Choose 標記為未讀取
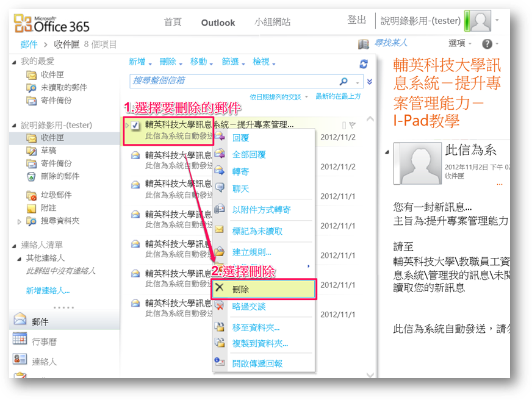The image size is (532, 400). [257, 231]
